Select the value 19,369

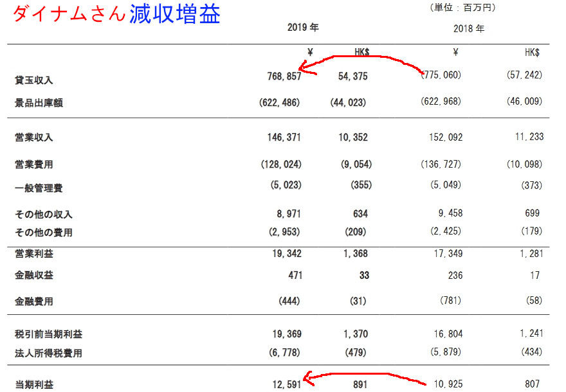coord(287,334)
